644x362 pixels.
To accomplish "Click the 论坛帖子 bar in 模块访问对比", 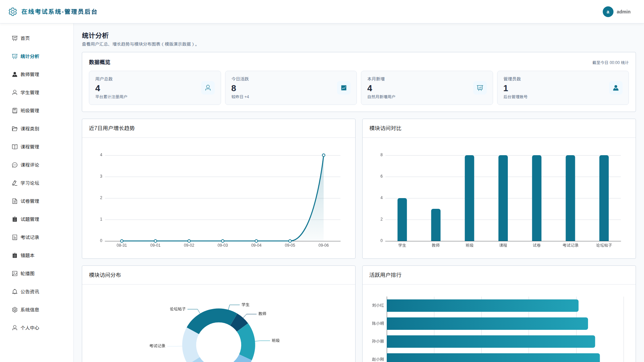I will click(x=604, y=198).
